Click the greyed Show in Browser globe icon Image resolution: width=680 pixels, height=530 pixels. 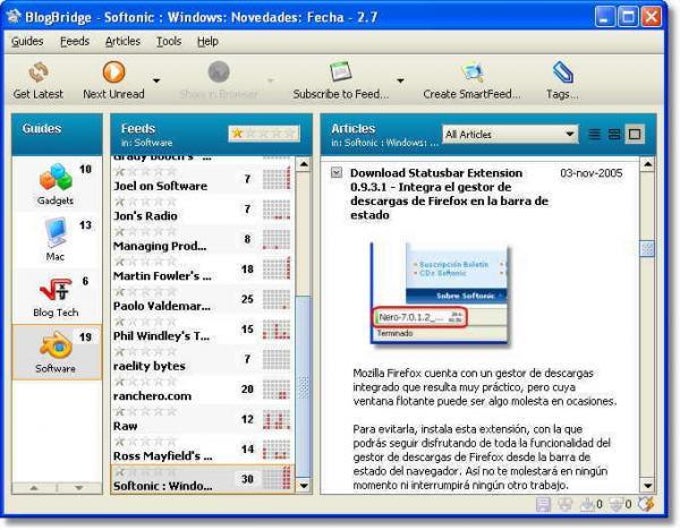coord(219,72)
